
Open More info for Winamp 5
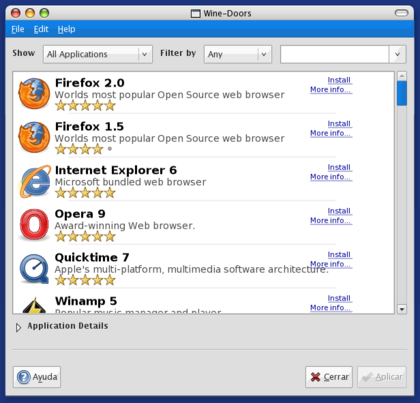[331, 308]
